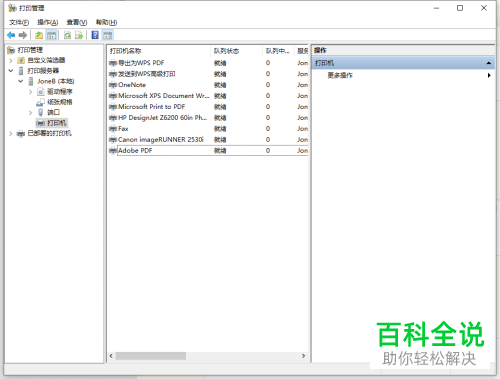Select the 自定义筛选器 folder item
The image size is (500, 379).
click(46, 60)
